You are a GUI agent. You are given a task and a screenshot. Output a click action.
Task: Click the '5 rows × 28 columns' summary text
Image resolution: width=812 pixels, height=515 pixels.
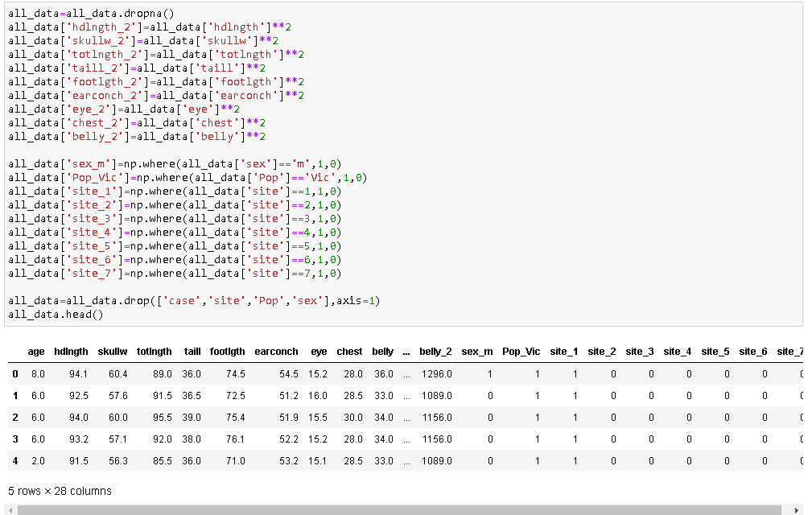pyautogui.click(x=60, y=491)
